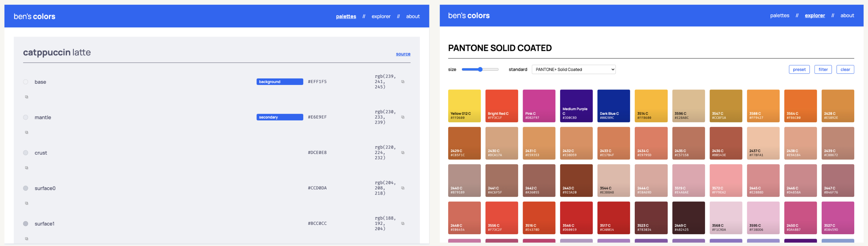
Task: Select the Yellow 012 C swatch
Action: click(x=464, y=106)
